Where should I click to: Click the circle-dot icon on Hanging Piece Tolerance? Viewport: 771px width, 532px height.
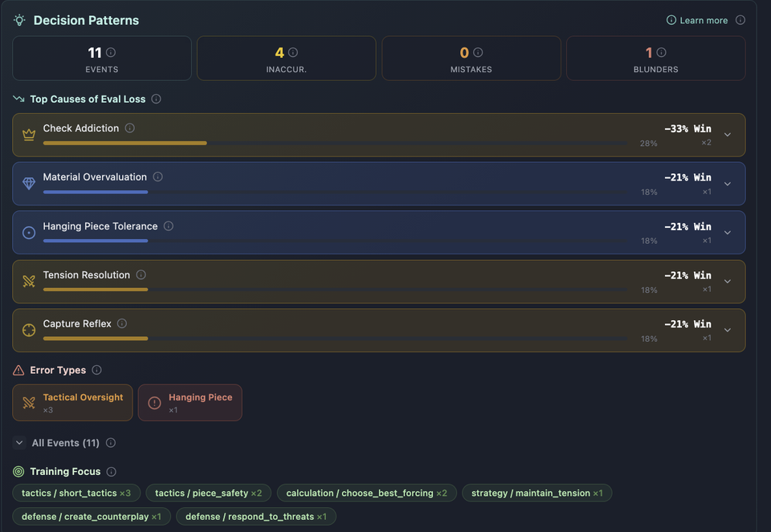[x=29, y=233]
